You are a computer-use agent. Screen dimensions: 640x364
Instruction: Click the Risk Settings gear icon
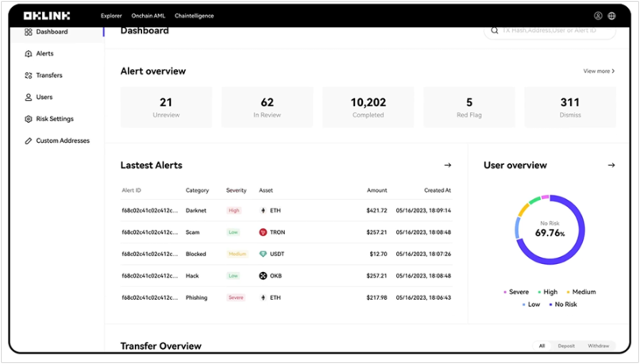tap(28, 119)
